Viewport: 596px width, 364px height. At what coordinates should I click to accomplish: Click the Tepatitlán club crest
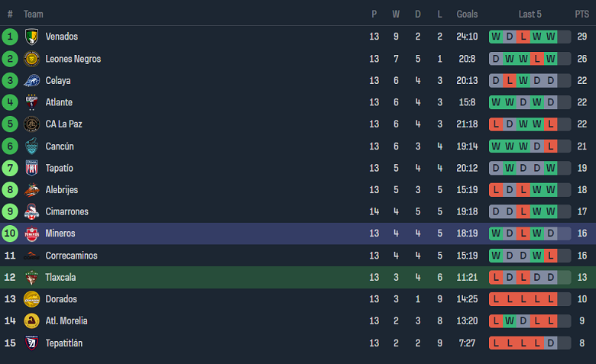point(31,343)
